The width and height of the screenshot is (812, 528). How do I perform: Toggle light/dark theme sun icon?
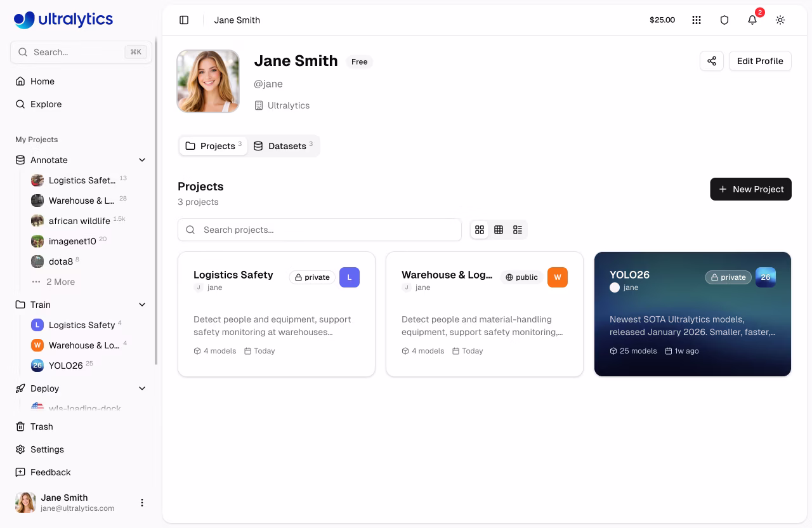(780, 20)
